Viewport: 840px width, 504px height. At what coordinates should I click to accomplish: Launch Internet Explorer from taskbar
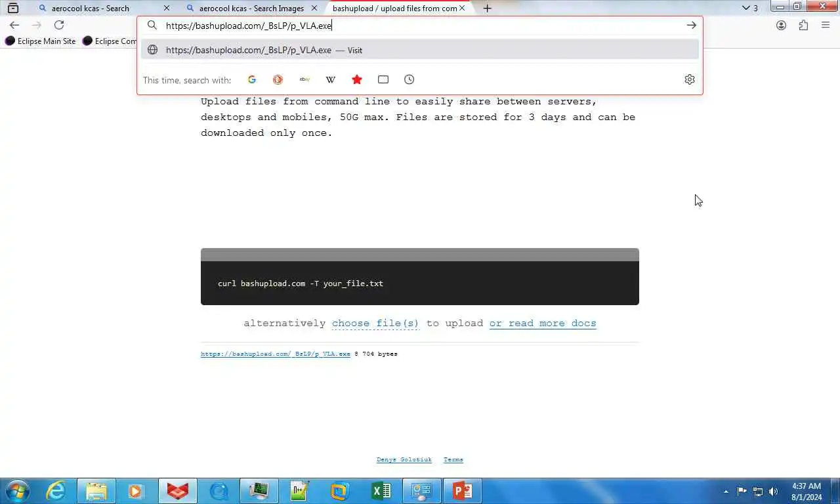[x=56, y=491]
